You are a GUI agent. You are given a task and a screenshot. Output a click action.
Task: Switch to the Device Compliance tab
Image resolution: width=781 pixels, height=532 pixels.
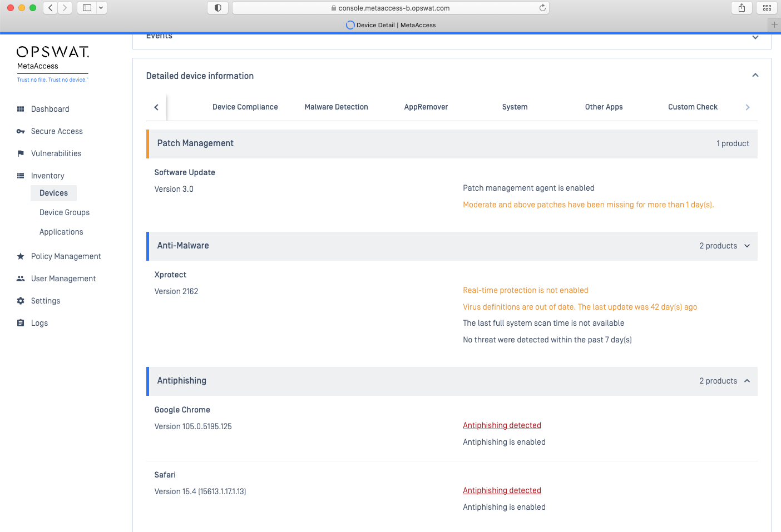(245, 107)
